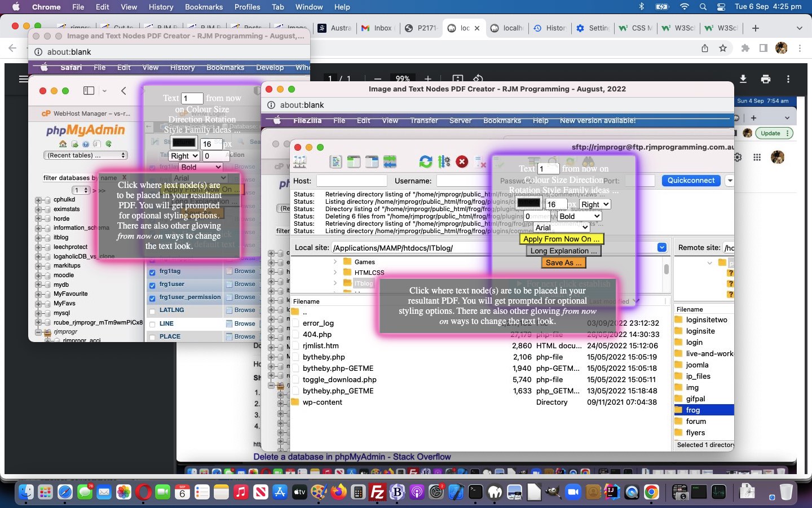The height and width of the screenshot is (508, 812).
Task: Expand cphulkd database node
Action: (x=38, y=200)
